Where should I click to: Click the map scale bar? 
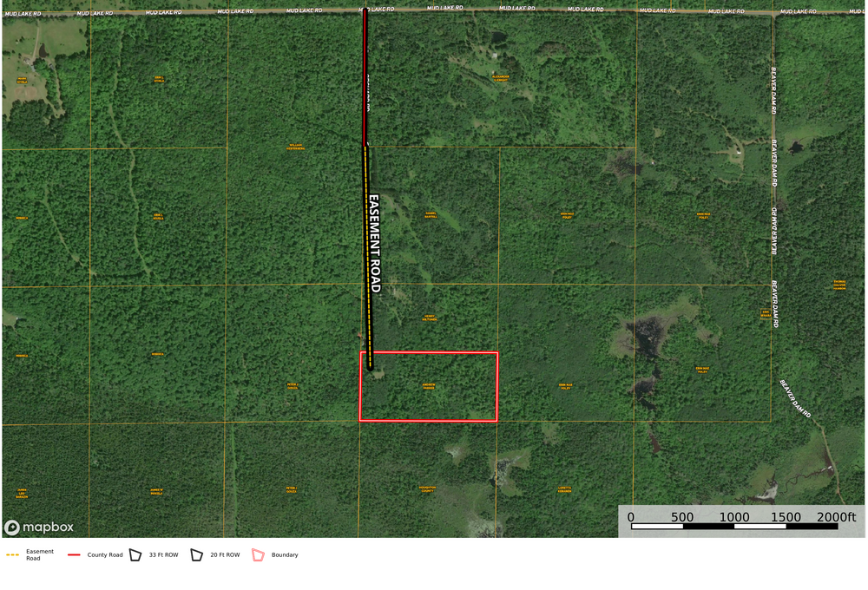[733, 526]
